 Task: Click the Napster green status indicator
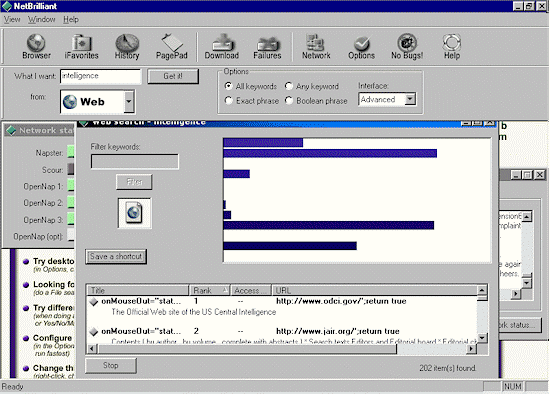71,152
